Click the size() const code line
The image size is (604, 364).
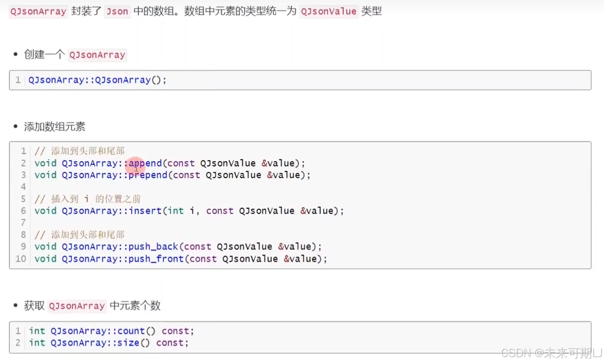(x=109, y=343)
